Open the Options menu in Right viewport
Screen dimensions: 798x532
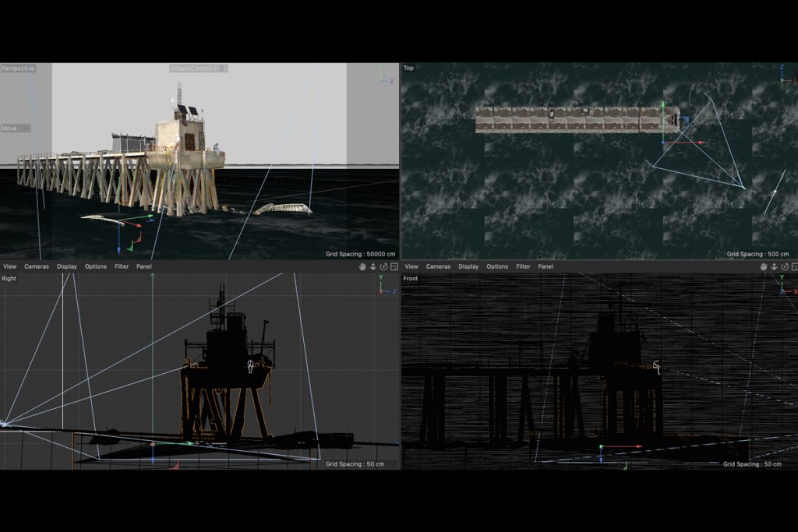96,266
